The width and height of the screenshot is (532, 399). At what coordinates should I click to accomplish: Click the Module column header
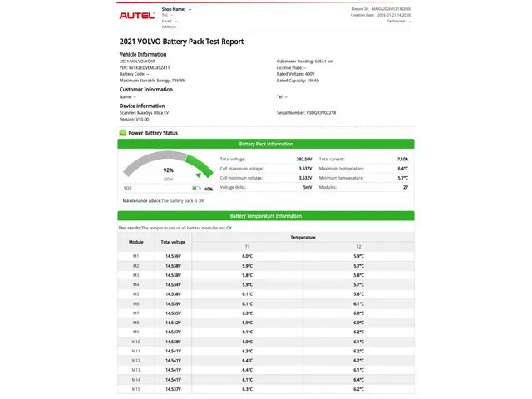[x=135, y=242]
